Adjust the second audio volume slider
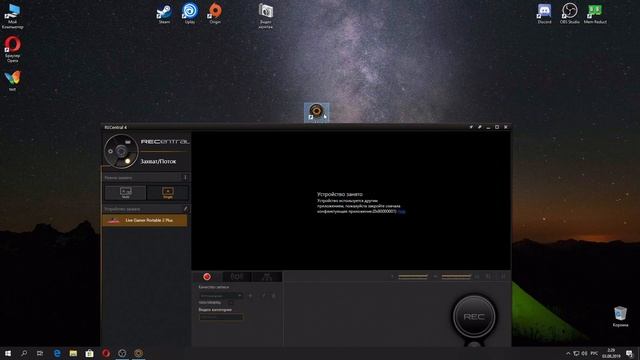Screen dimensions: 640x360 pyautogui.click(x=456, y=277)
